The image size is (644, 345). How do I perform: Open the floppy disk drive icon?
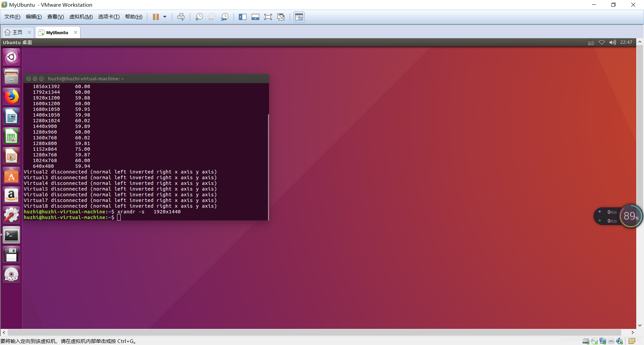click(11, 255)
